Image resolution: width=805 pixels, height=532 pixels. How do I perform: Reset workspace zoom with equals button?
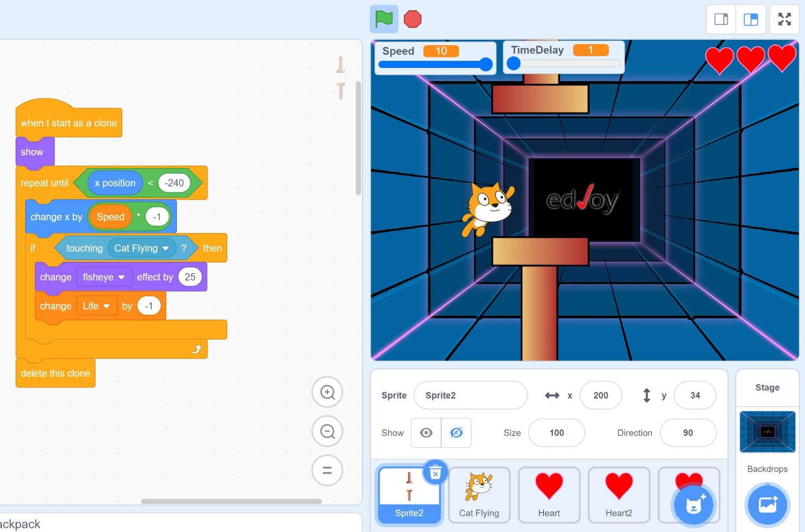click(328, 471)
